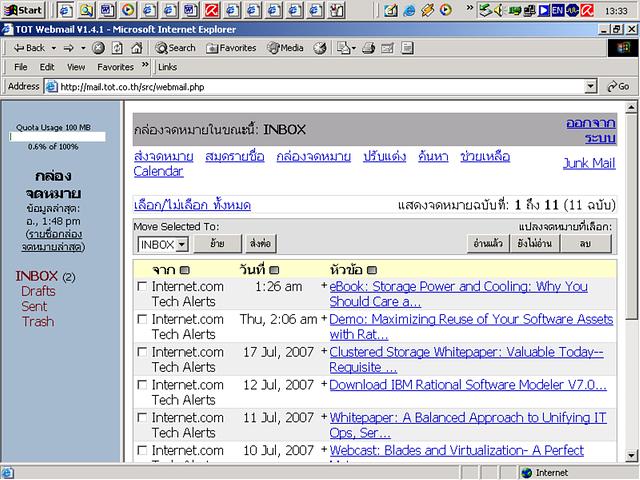Viewport: 640px width, 480px height.
Task: Open the Trash folder
Action: pyautogui.click(x=38, y=322)
